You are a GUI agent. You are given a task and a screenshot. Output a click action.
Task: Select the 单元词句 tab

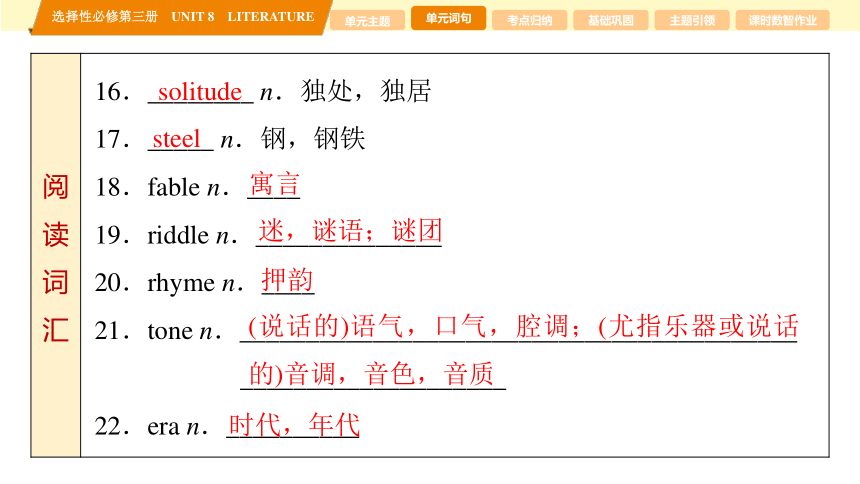pos(448,18)
